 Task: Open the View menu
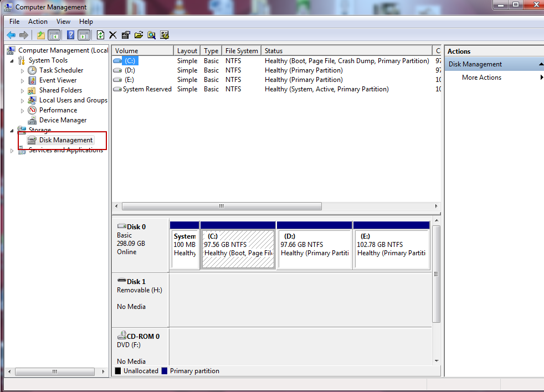click(x=63, y=21)
